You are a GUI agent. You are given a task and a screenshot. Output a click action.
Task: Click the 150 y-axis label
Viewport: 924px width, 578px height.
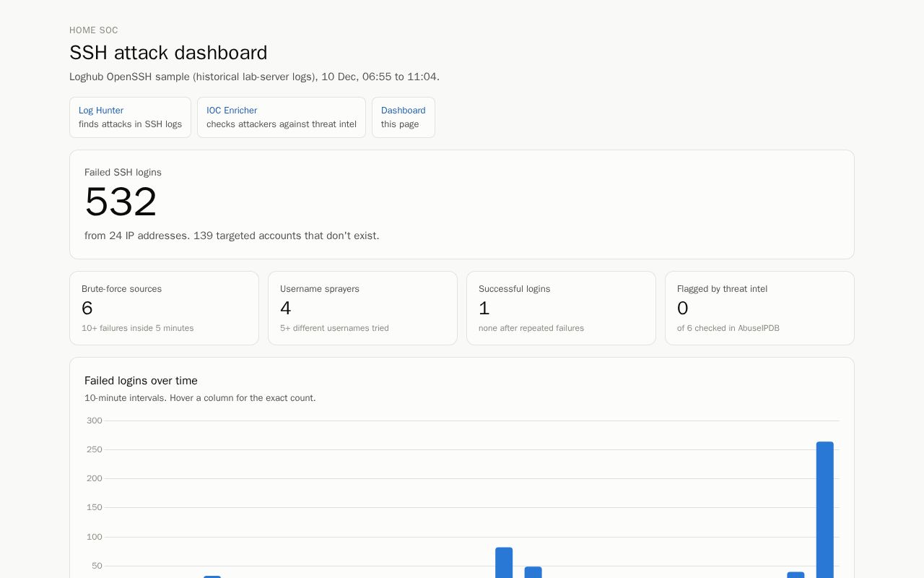95,507
